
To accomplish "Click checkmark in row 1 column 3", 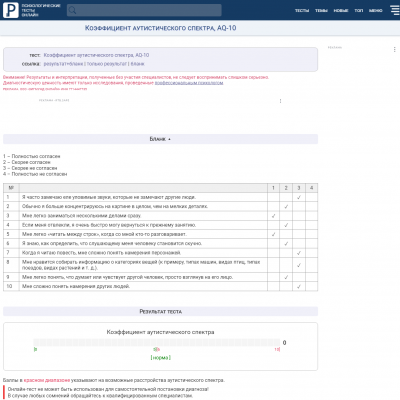I will (299, 197).
